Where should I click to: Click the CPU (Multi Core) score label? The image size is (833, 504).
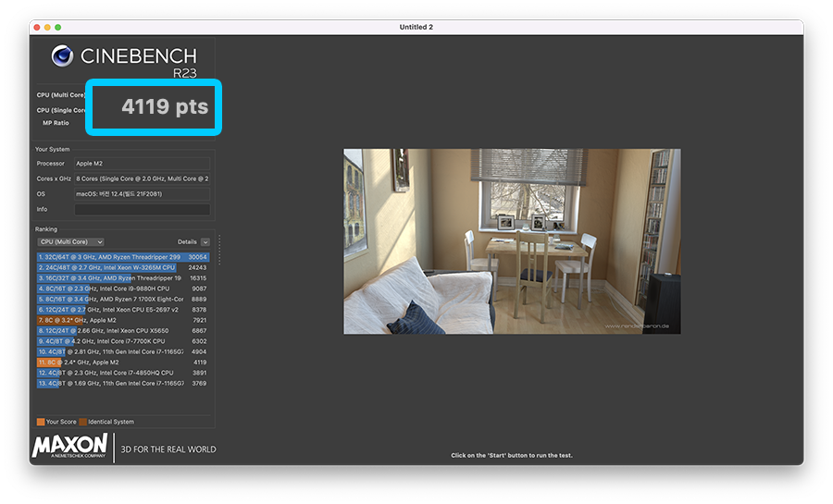tap(60, 95)
